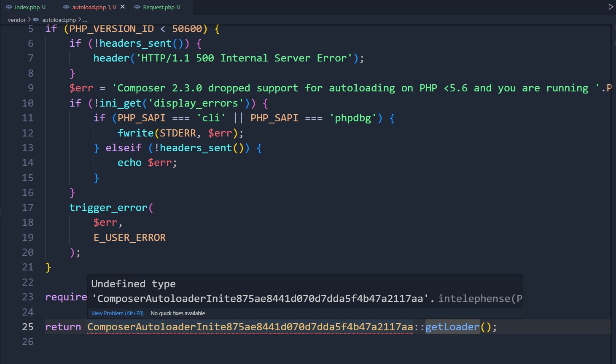616x364 pixels.
Task: Switch to the autoload.php tab
Action: point(89,7)
